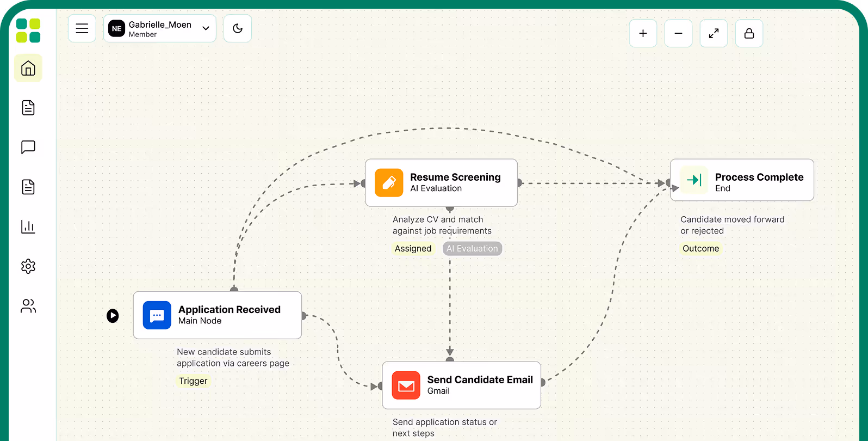Click the NE avatar badge
This screenshot has height=441, width=868.
pyautogui.click(x=116, y=28)
